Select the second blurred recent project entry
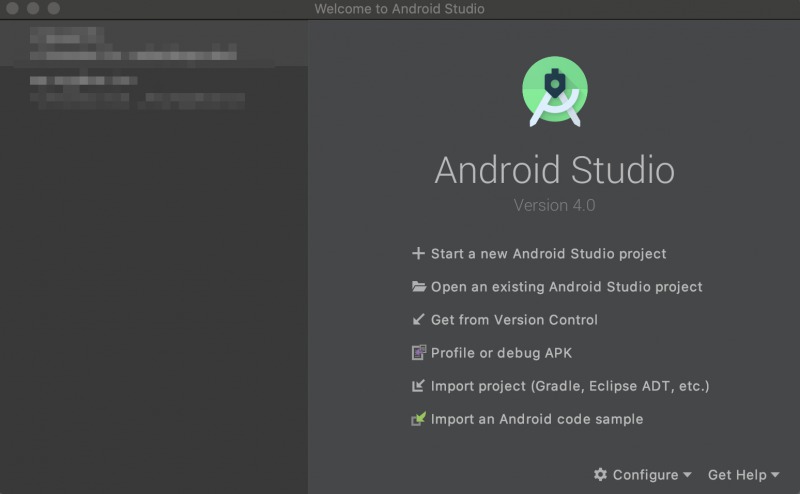Image resolution: width=800 pixels, height=494 pixels. click(x=154, y=91)
